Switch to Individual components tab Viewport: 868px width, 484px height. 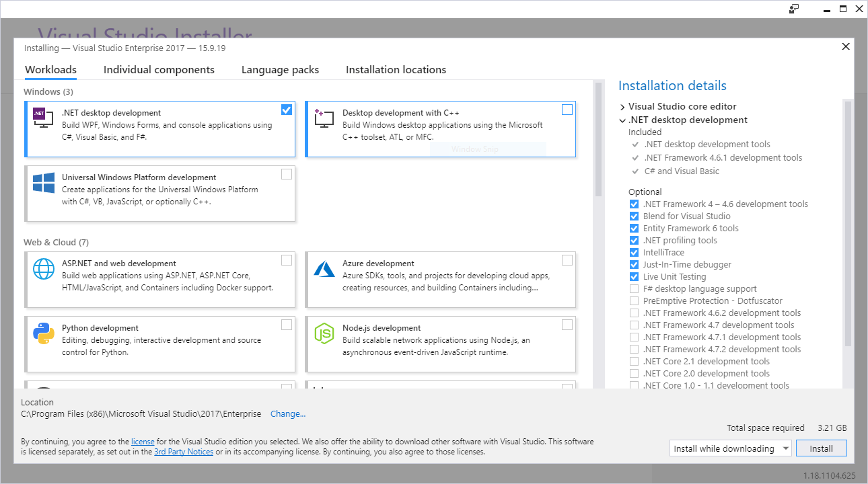159,70
